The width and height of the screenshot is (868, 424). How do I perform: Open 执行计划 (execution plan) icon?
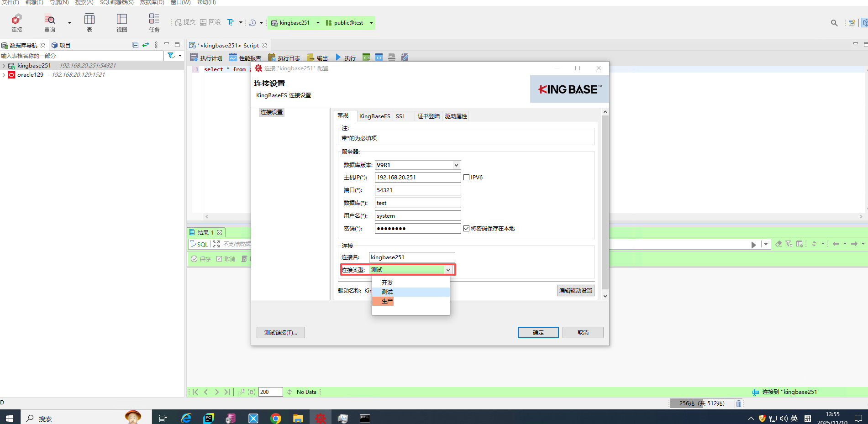pos(194,58)
